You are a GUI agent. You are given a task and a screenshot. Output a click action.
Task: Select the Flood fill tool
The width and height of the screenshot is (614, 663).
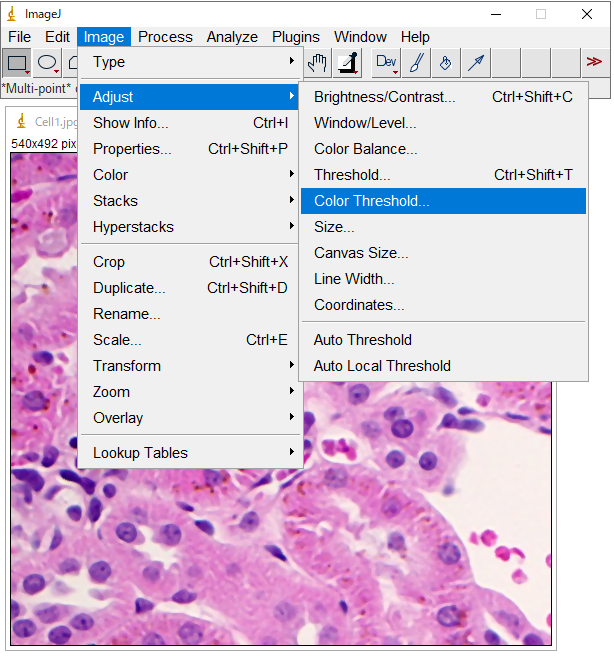(x=446, y=63)
